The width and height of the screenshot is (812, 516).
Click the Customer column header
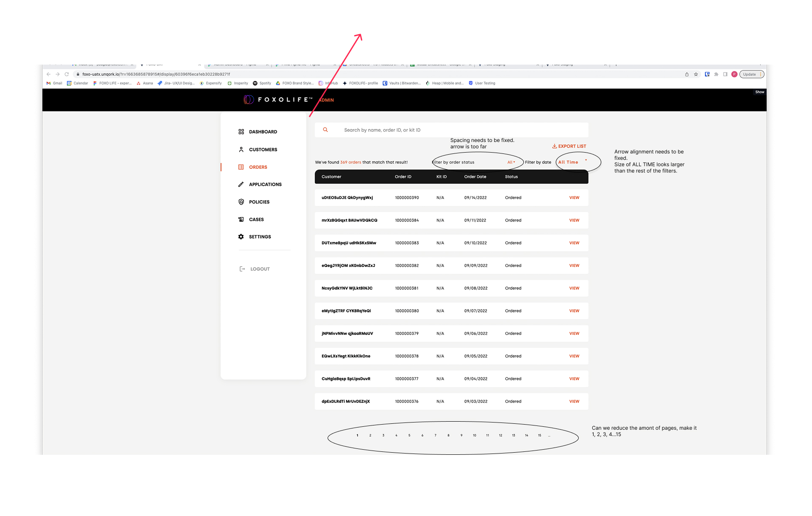click(x=331, y=177)
